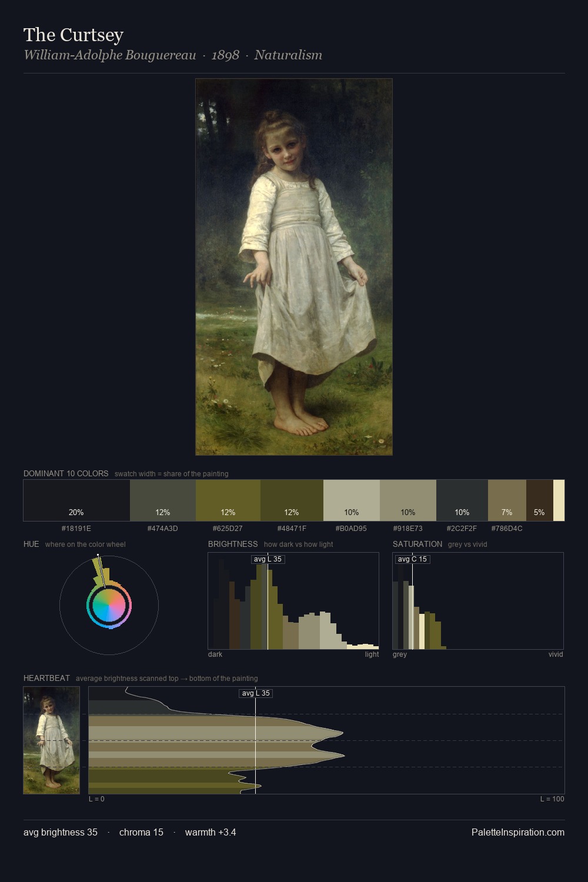Click the 'avg C 15' label in Saturation histogram
588x882 pixels.
click(x=412, y=559)
